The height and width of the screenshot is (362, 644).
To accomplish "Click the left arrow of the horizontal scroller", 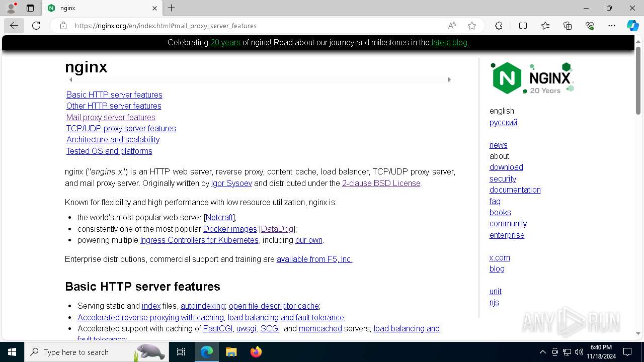I will point(71,79).
